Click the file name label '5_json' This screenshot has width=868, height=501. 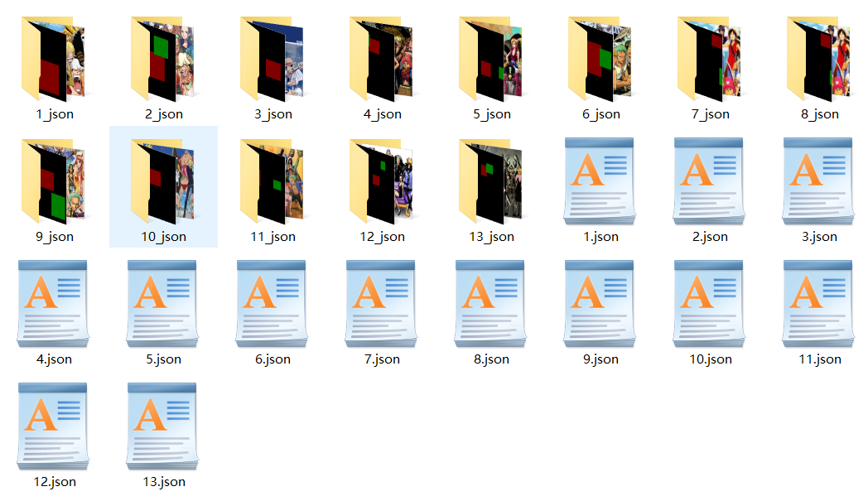[492, 114]
